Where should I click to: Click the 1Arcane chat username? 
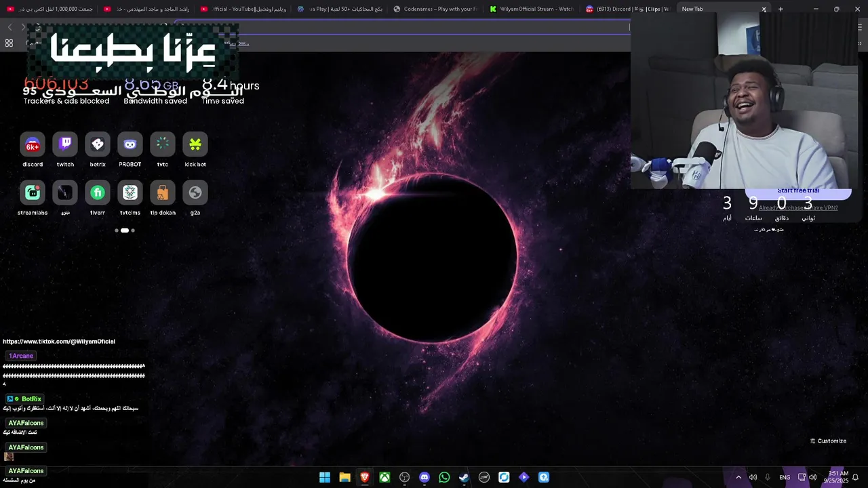tap(21, 356)
